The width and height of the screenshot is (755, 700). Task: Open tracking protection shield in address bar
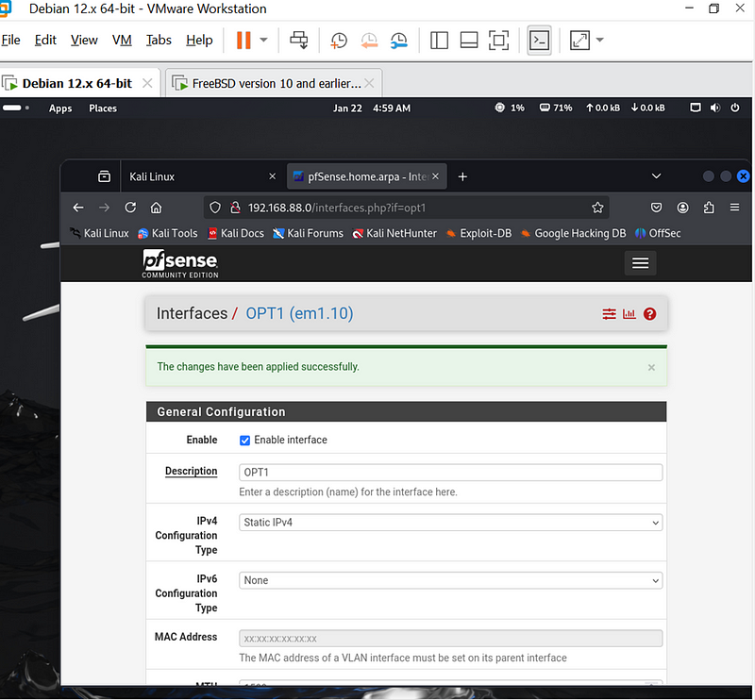pos(215,208)
